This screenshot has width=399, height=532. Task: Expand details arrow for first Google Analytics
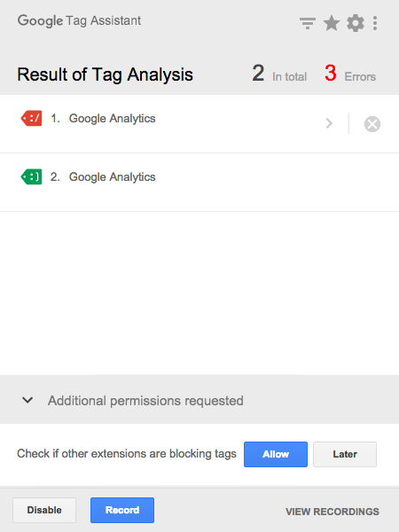[329, 123]
